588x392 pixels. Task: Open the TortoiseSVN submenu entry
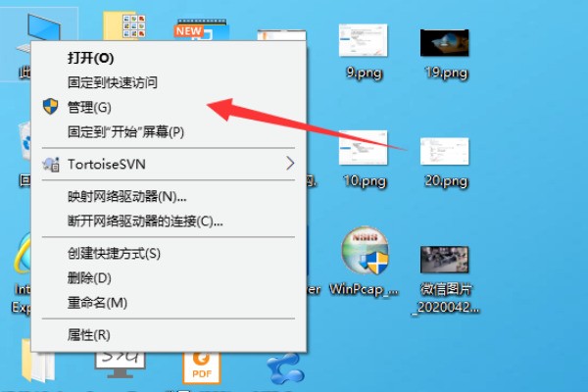[x=169, y=165]
